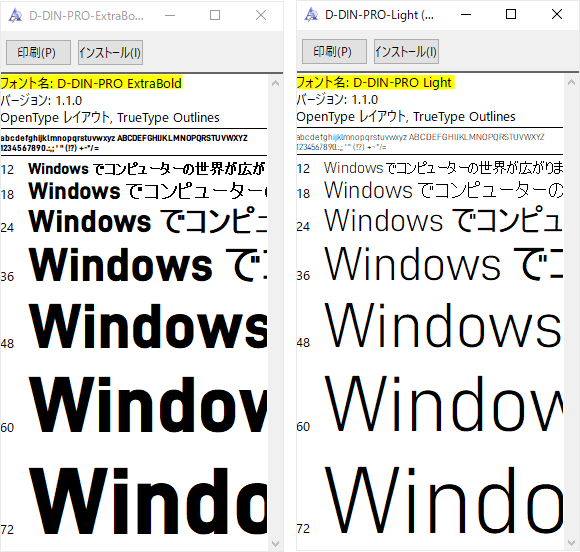Click the light digits line 1234567890
The image size is (580, 552).
[341, 147]
